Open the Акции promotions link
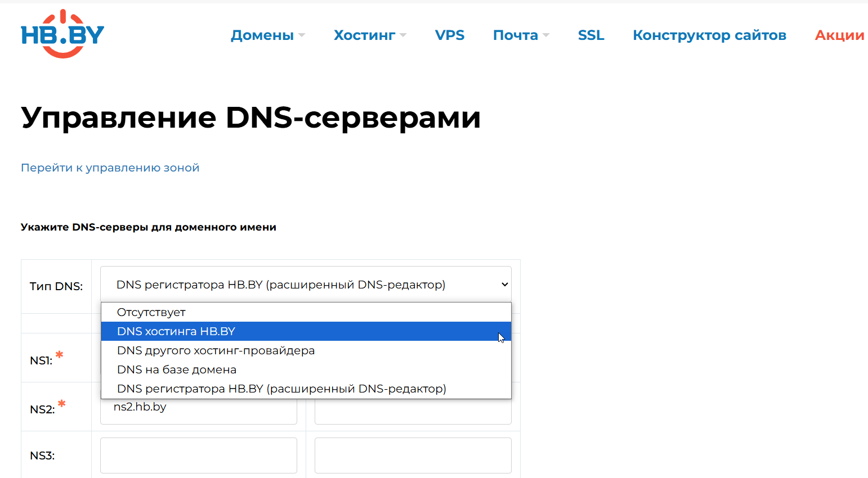The width and height of the screenshot is (868, 478). 839,35
